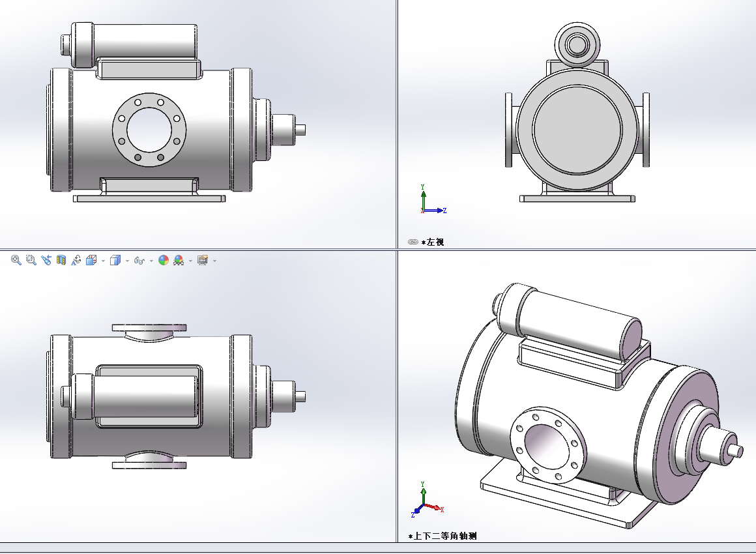The image size is (756, 554).
Task: Click the Edit Appearance color ball
Action: click(x=164, y=260)
